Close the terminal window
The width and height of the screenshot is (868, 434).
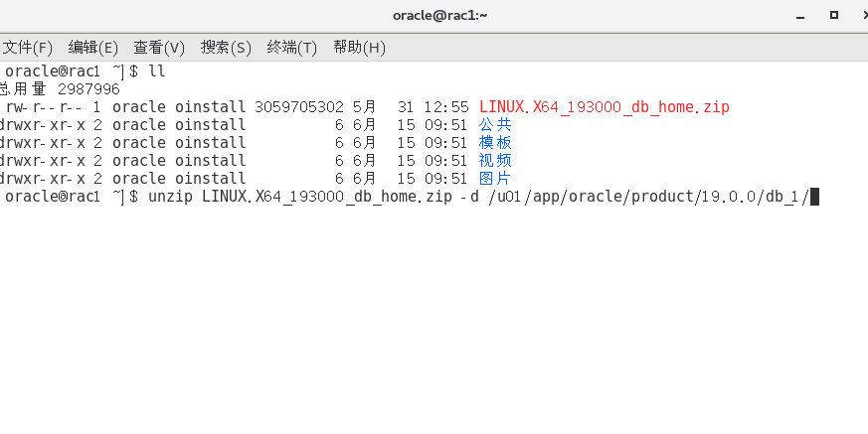[x=860, y=15]
